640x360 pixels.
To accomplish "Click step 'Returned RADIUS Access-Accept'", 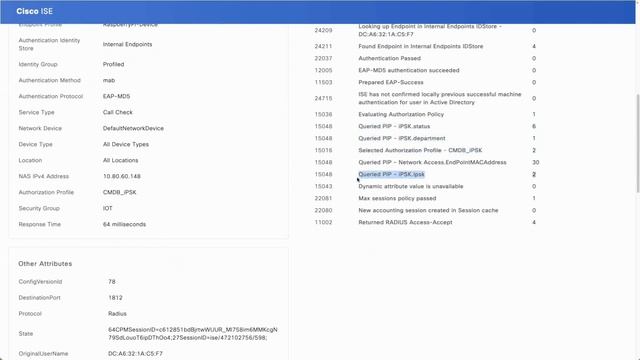I will pyautogui.click(x=405, y=222).
